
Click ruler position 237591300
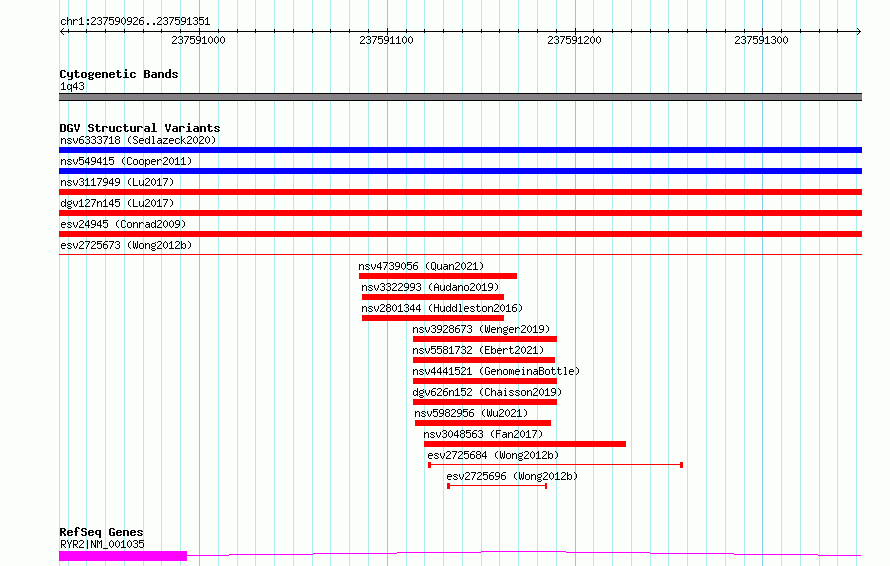tap(761, 40)
